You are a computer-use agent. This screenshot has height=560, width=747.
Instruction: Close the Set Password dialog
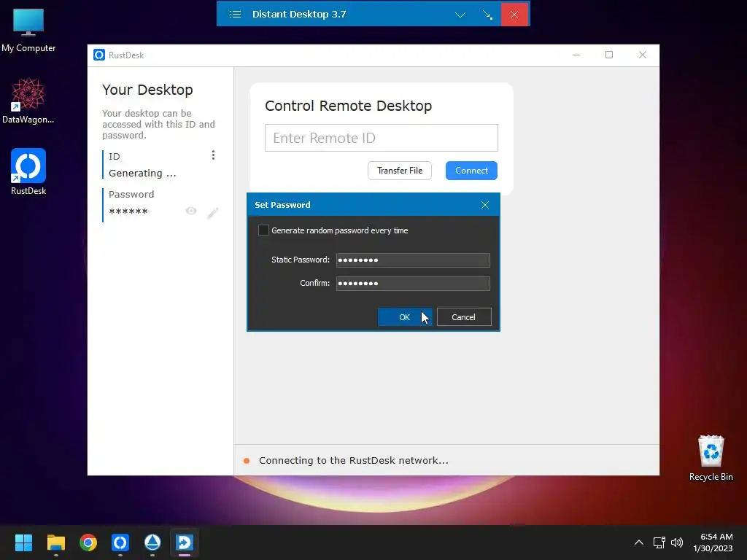[x=485, y=205]
